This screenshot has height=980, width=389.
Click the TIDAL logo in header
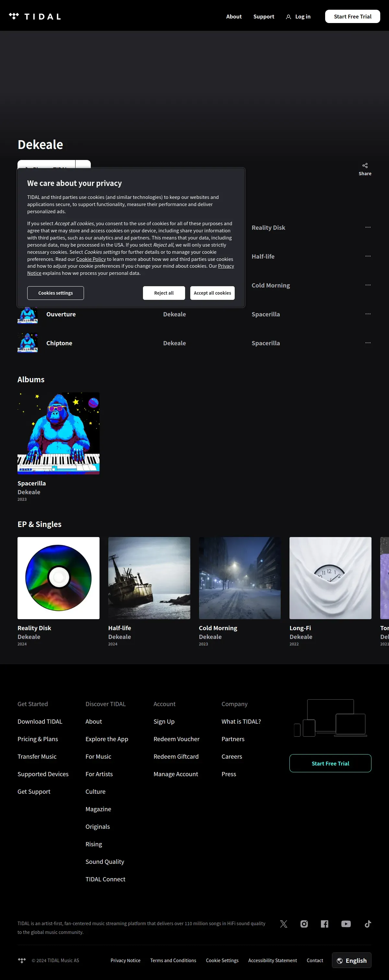click(35, 16)
